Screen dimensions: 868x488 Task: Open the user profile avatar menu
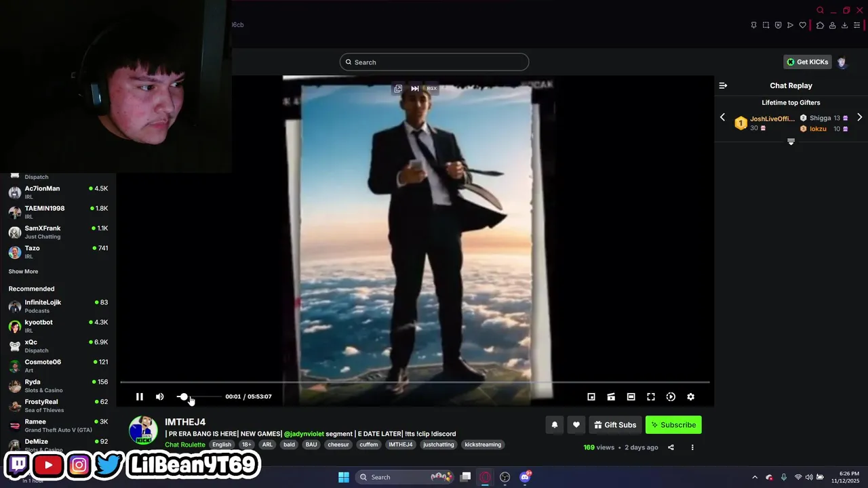[x=842, y=62]
